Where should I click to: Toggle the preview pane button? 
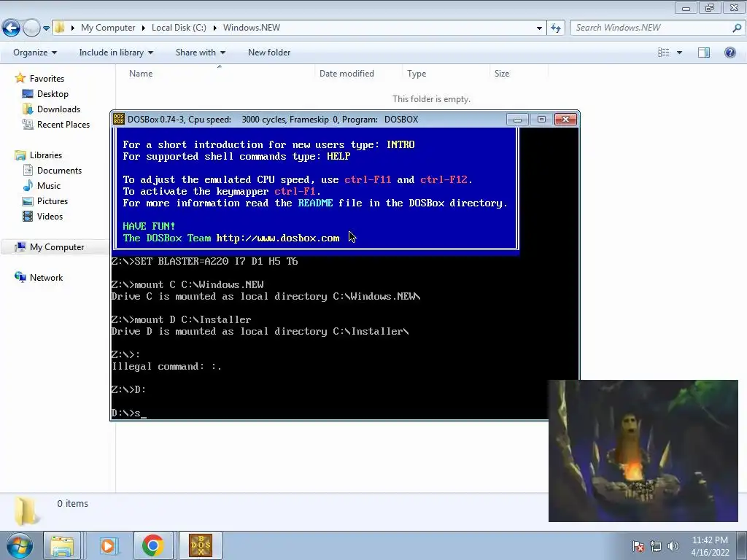point(704,52)
